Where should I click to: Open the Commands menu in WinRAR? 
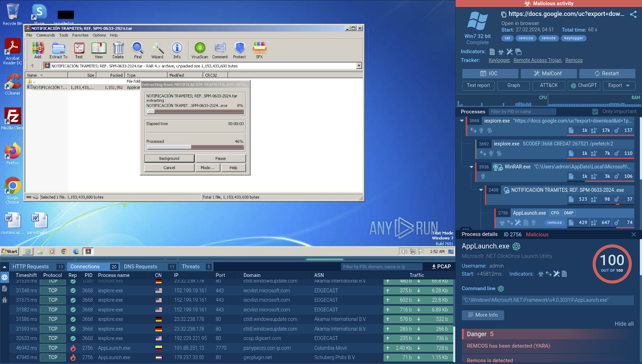(x=45, y=35)
